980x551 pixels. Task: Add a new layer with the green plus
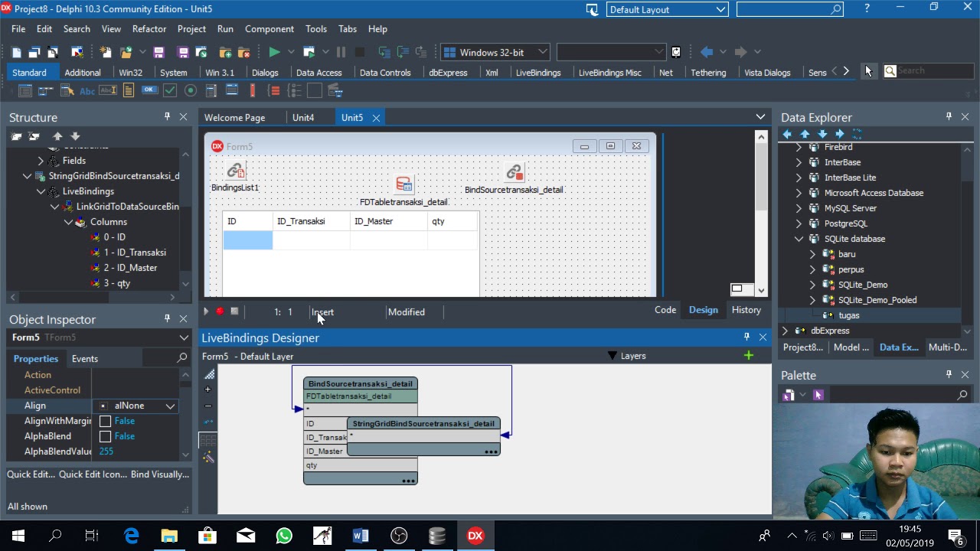click(x=748, y=355)
